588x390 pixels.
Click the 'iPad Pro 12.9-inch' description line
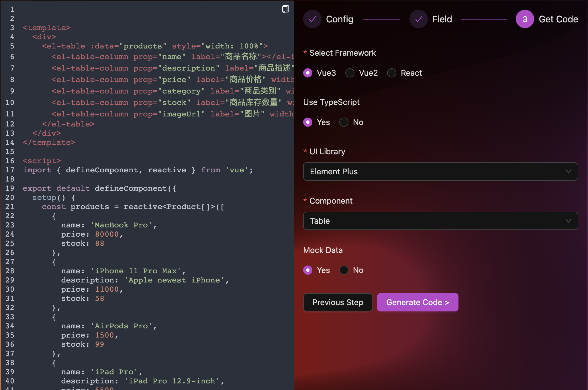143,381
